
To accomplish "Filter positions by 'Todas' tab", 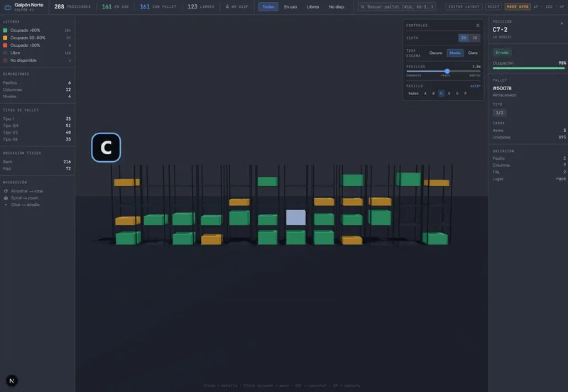I will pyautogui.click(x=268, y=7).
